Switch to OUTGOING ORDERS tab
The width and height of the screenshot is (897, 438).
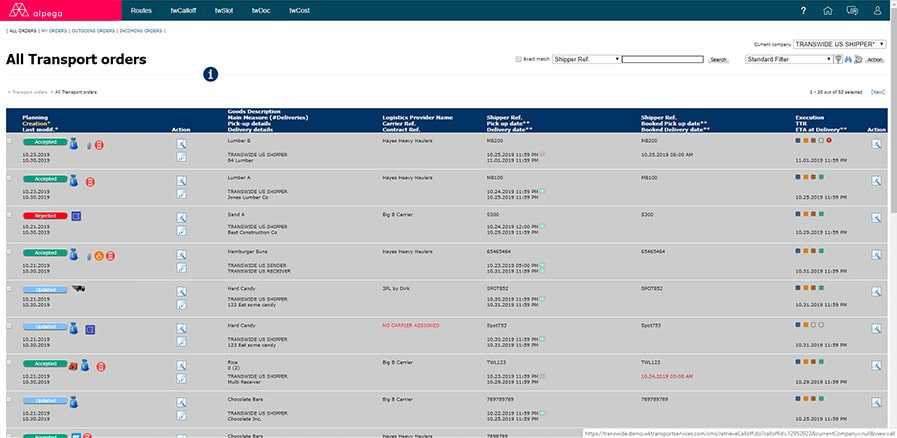[x=93, y=31]
